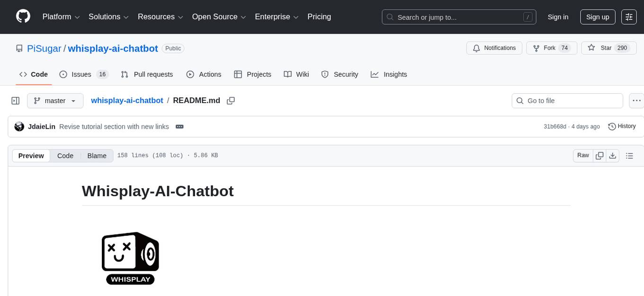This screenshot has height=296, width=644.
Task: Expand the full commit message ellipsis
Action: coord(179,126)
